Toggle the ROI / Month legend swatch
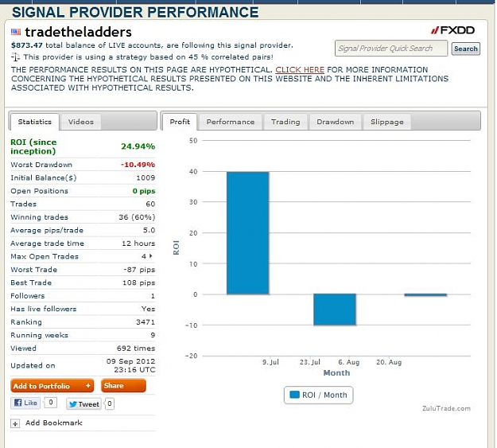Viewport: 497px width, 448px height. coord(294,395)
